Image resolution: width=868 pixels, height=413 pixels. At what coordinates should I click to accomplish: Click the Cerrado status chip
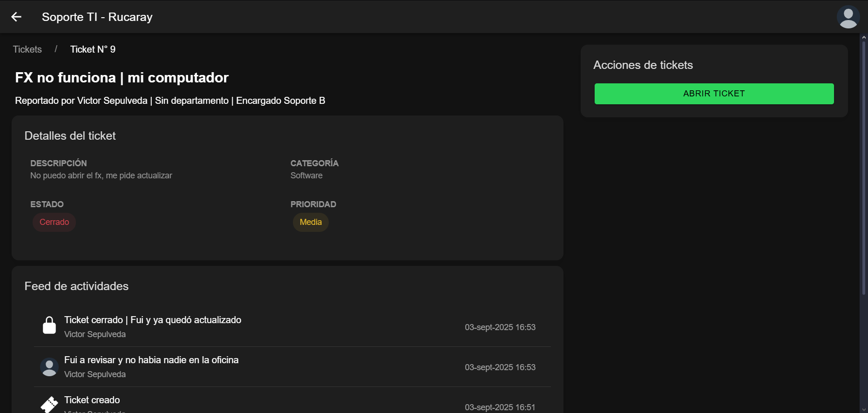coord(54,222)
